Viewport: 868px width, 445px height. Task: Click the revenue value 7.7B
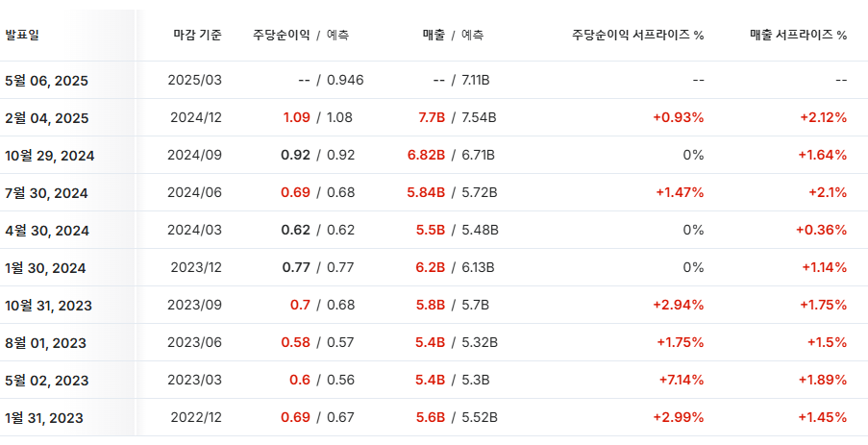point(431,118)
